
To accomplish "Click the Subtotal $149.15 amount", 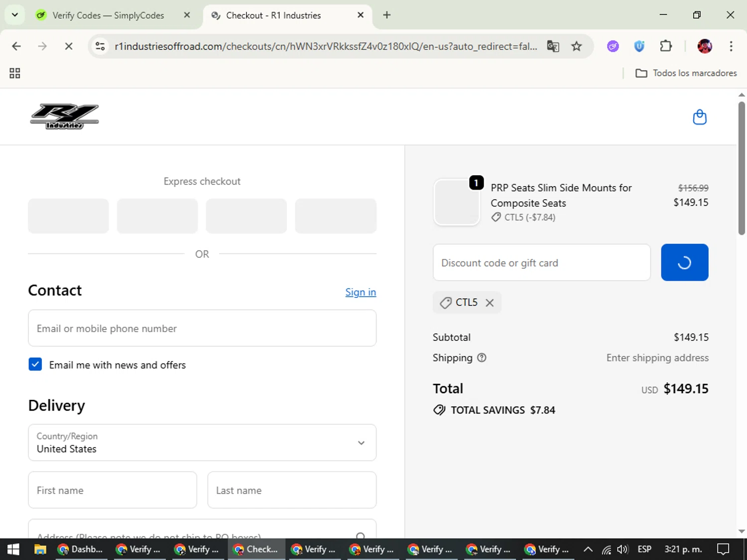I will (x=691, y=337).
